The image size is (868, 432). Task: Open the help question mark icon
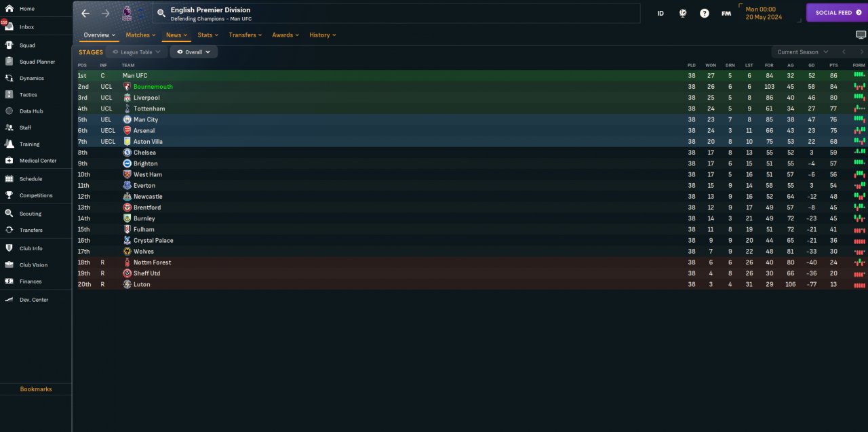point(705,13)
